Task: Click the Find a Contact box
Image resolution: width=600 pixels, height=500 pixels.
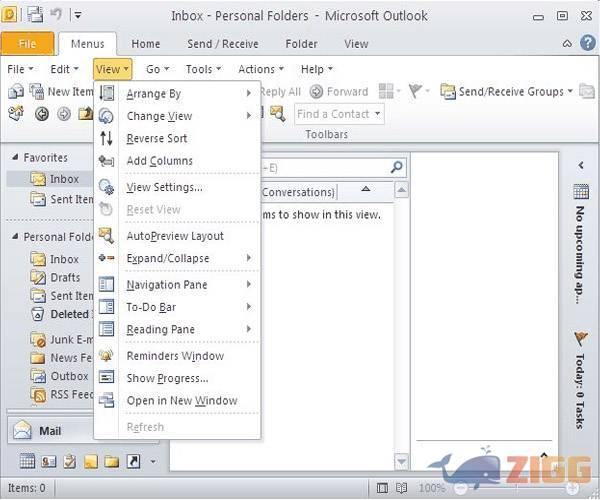Action: 339,114
